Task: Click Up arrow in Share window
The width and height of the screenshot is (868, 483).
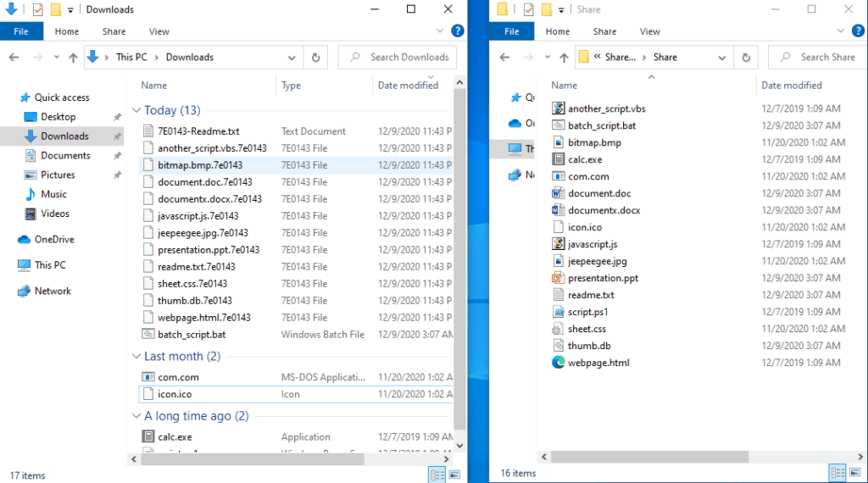Action: [564, 57]
